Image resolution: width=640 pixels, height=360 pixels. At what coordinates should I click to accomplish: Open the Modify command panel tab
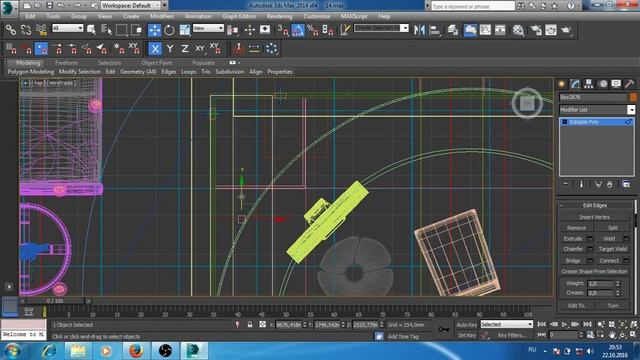tap(576, 84)
